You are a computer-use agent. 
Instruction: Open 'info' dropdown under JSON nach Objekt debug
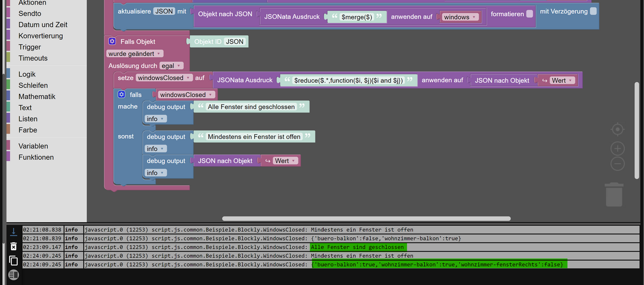(x=156, y=173)
